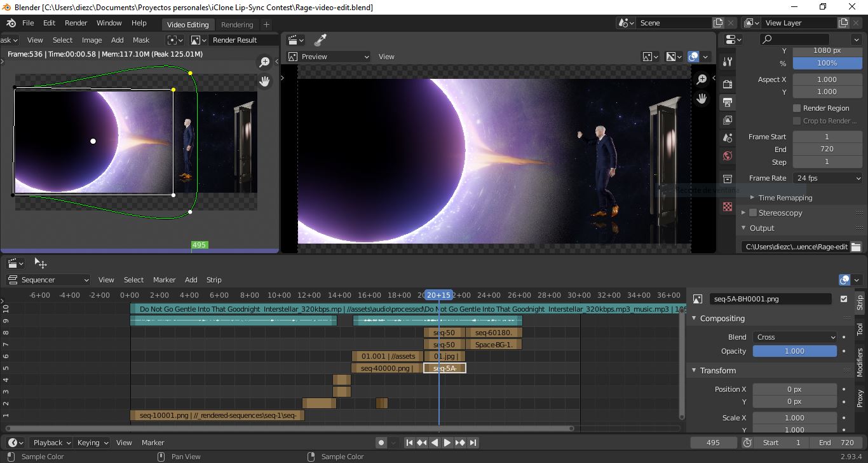868x463 pixels.
Task: Toggle overlays in the preview header
Action: tap(693, 57)
